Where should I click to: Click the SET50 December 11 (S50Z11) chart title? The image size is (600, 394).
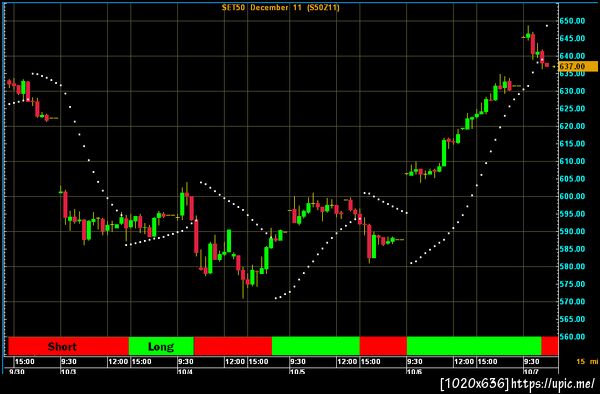coord(280,7)
